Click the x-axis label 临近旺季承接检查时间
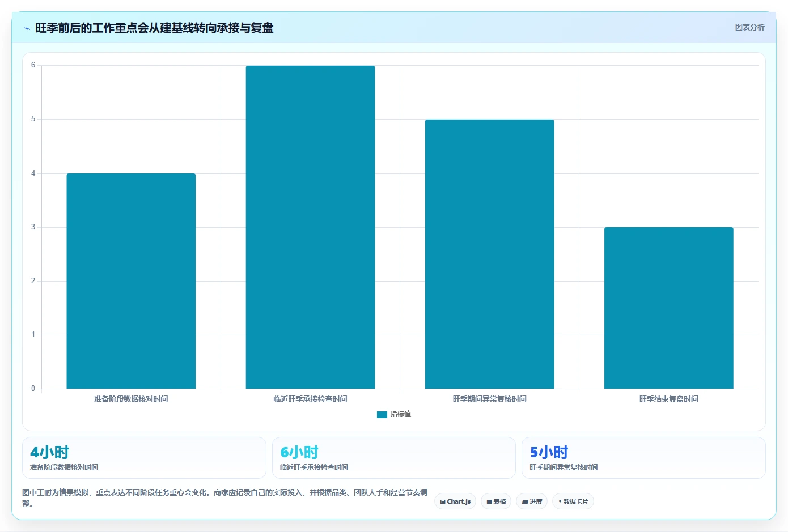This screenshot has width=788, height=532. tap(310, 399)
